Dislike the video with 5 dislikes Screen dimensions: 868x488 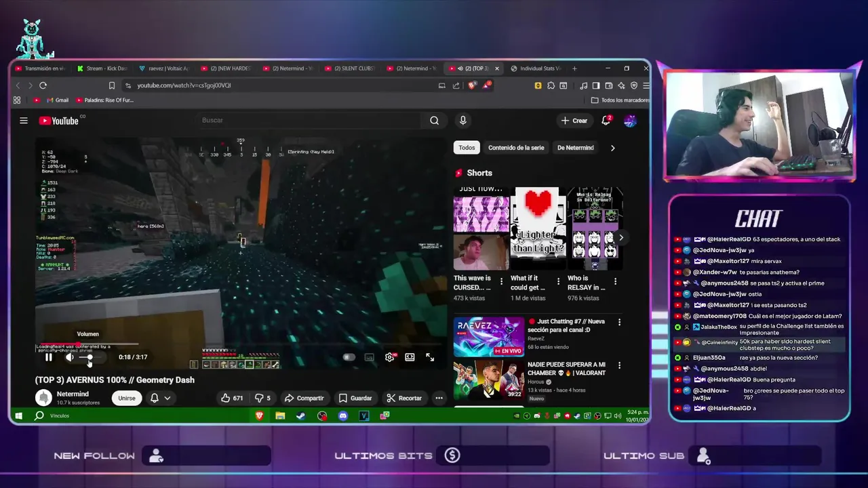[x=262, y=398]
